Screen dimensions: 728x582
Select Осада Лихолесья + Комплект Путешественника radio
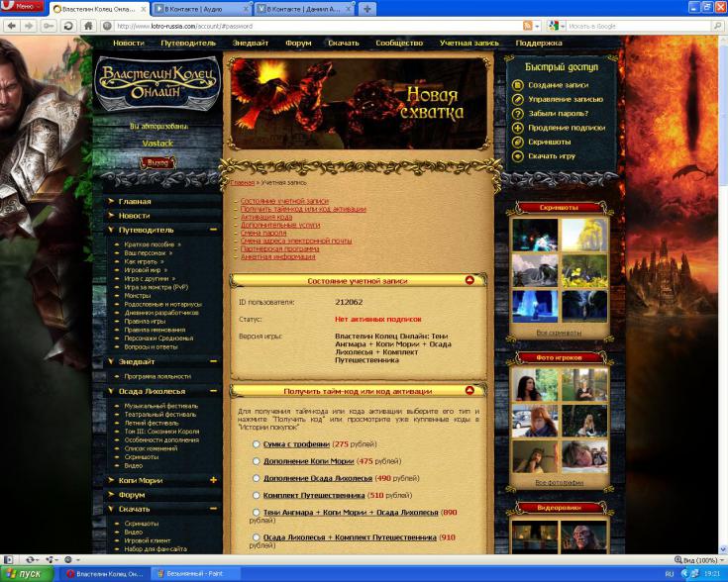[x=256, y=537]
